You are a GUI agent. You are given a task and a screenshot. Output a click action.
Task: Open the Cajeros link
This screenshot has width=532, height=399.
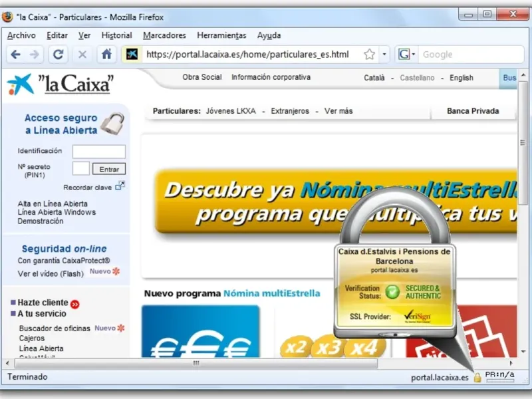point(32,338)
